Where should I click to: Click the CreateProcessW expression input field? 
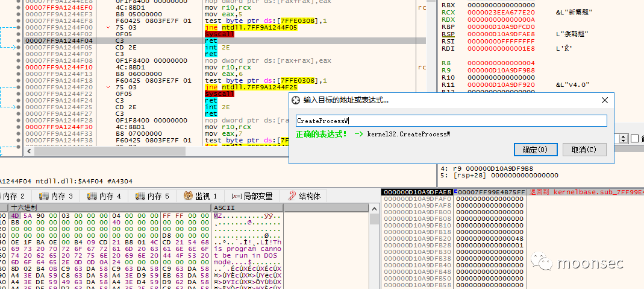pos(451,121)
